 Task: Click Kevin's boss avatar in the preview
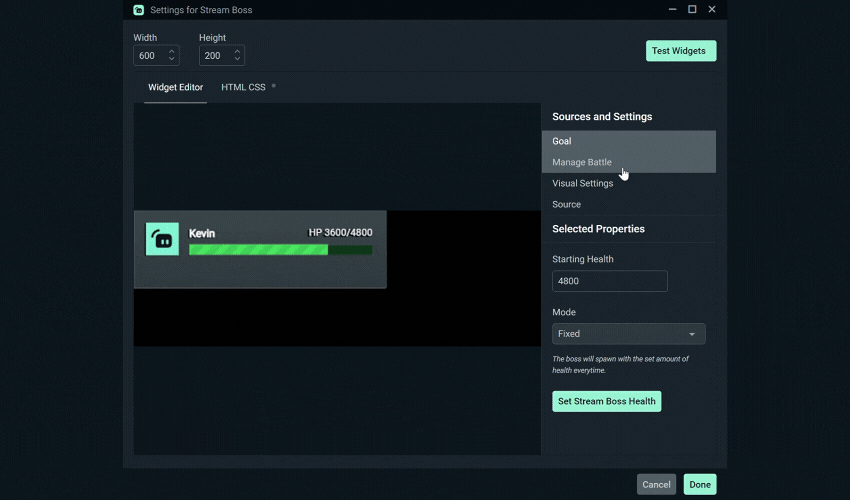pos(162,239)
